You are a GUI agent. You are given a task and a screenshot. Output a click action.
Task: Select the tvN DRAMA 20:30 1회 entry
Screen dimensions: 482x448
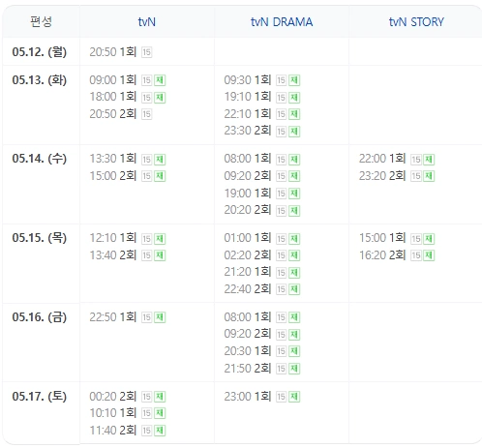[262, 351]
